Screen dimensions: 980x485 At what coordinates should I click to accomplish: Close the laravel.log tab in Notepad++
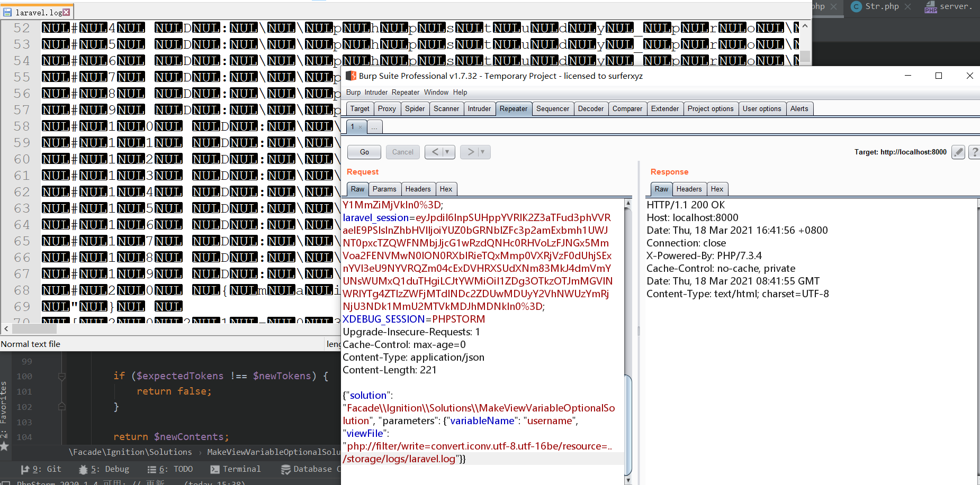click(x=66, y=12)
